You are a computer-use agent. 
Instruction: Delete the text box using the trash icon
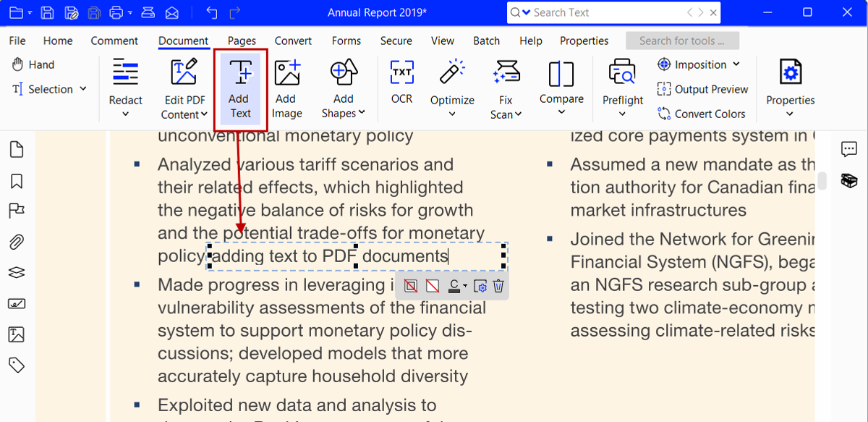tap(498, 285)
